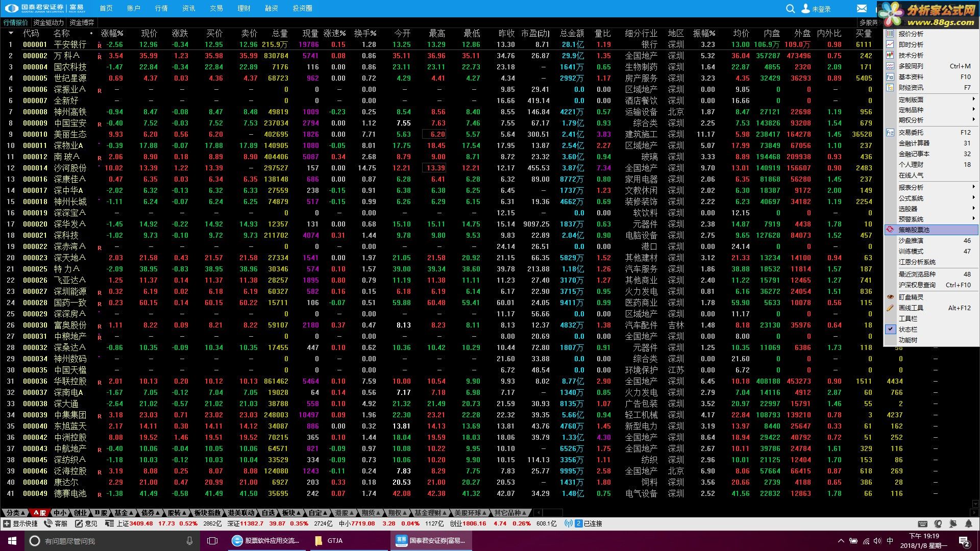
Task: Open the mail envelope icon in header
Action: click(x=862, y=9)
